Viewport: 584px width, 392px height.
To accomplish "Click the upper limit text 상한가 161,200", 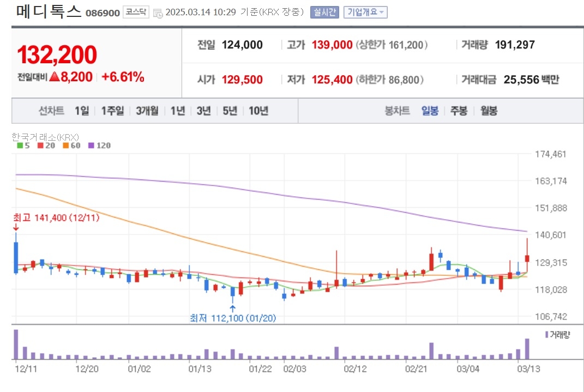I will [x=392, y=45].
